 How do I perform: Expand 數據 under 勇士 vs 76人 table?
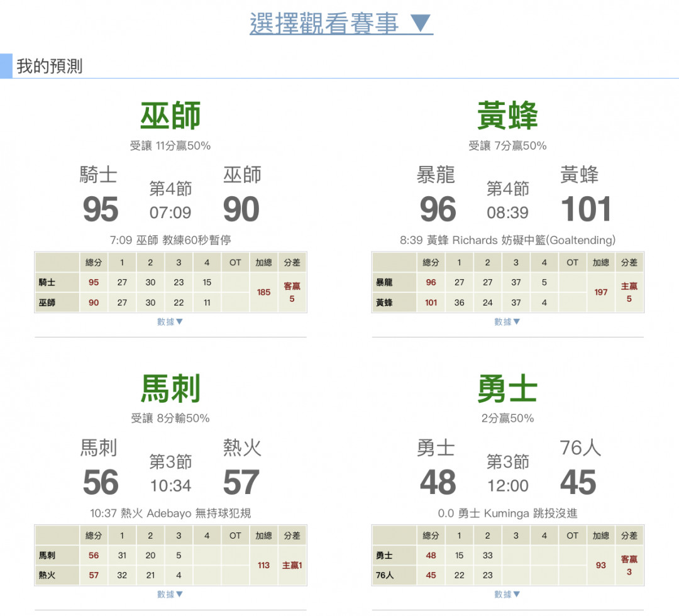pyautogui.click(x=507, y=595)
